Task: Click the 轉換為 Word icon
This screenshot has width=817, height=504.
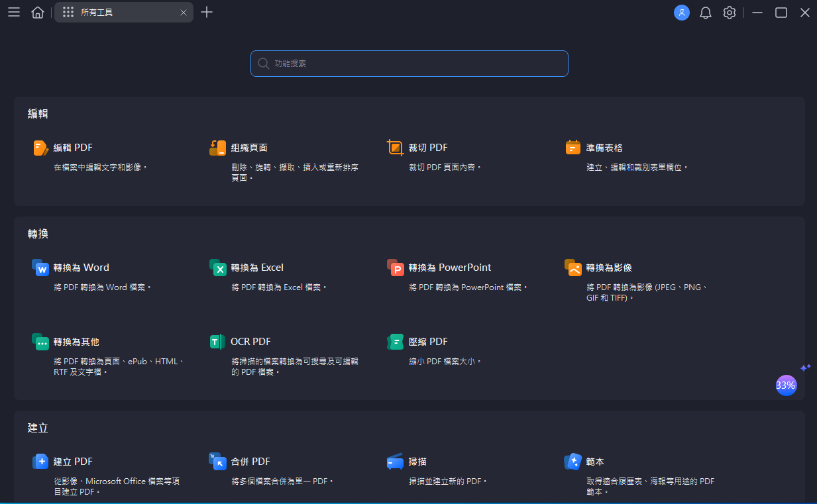Action: [x=40, y=268]
